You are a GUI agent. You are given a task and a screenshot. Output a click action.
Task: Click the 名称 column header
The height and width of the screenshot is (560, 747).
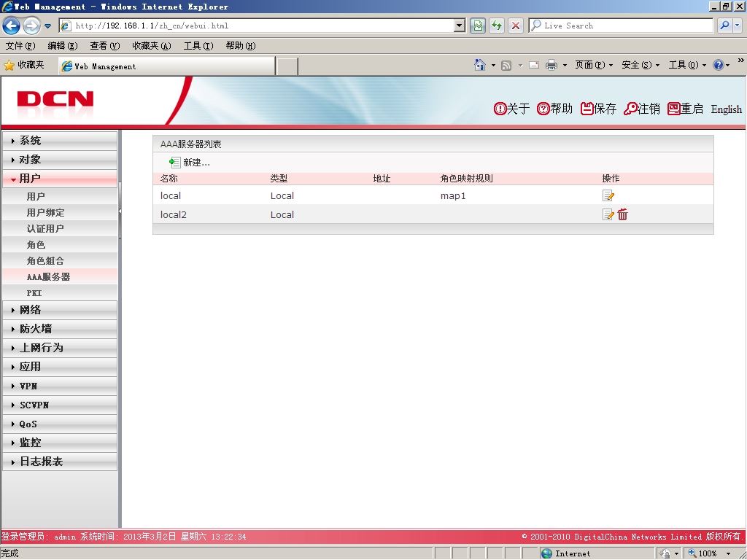click(169, 179)
